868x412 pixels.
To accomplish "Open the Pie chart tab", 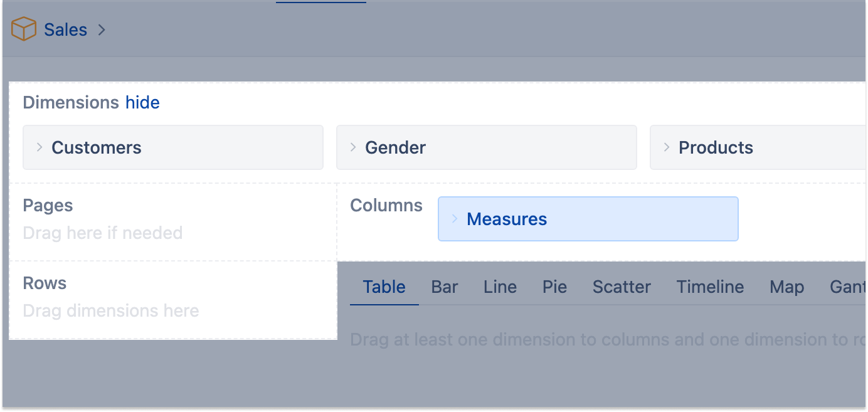I will pos(554,287).
